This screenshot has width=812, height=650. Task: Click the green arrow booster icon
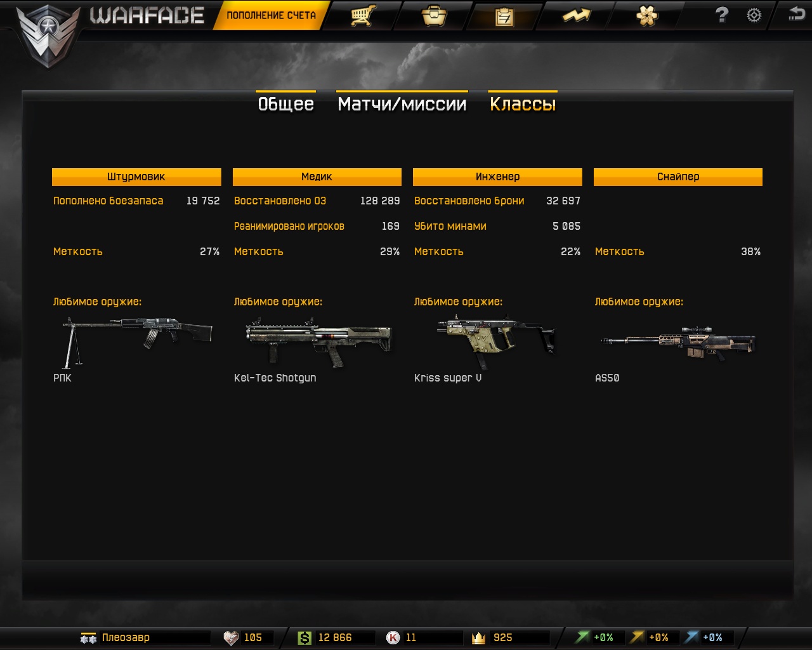(582, 637)
